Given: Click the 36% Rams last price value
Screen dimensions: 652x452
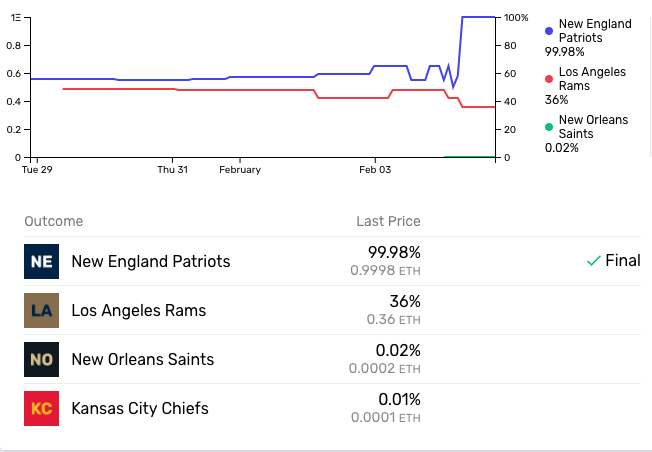Looking at the screenshot, I should (x=405, y=301).
